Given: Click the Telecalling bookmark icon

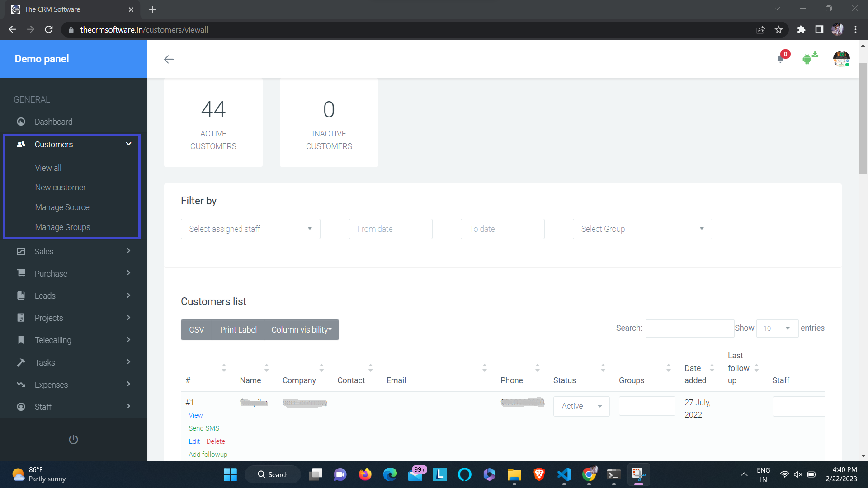Looking at the screenshot, I should pos(21,340).
